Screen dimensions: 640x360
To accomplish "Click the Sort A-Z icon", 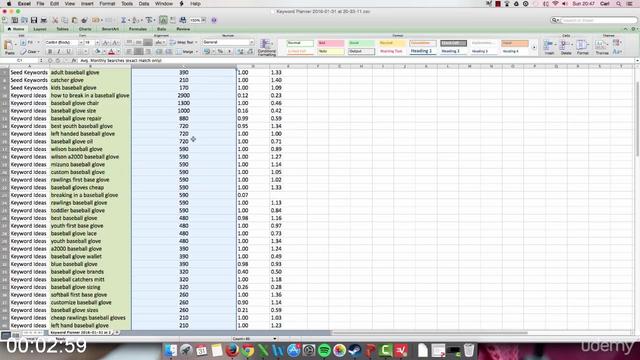I will 136,20.
